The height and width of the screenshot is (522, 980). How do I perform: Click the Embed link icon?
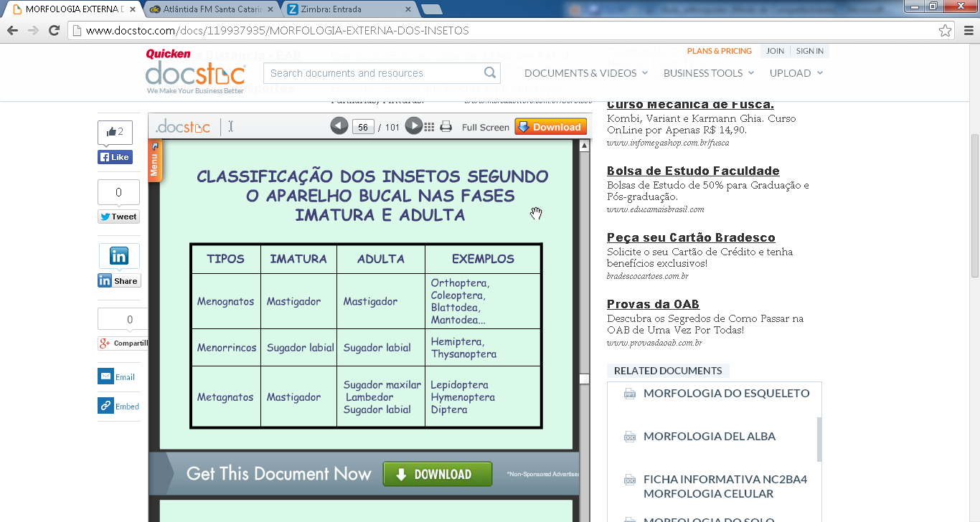click(105, 406)
